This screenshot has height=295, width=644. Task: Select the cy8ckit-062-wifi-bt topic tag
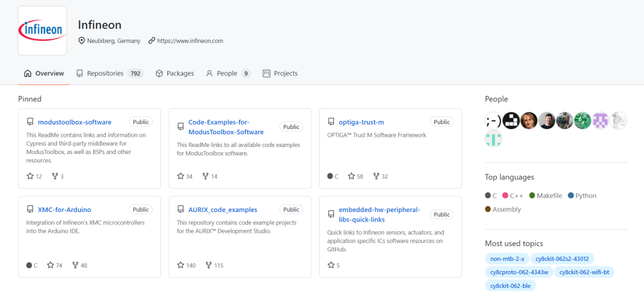coord(584,272)
